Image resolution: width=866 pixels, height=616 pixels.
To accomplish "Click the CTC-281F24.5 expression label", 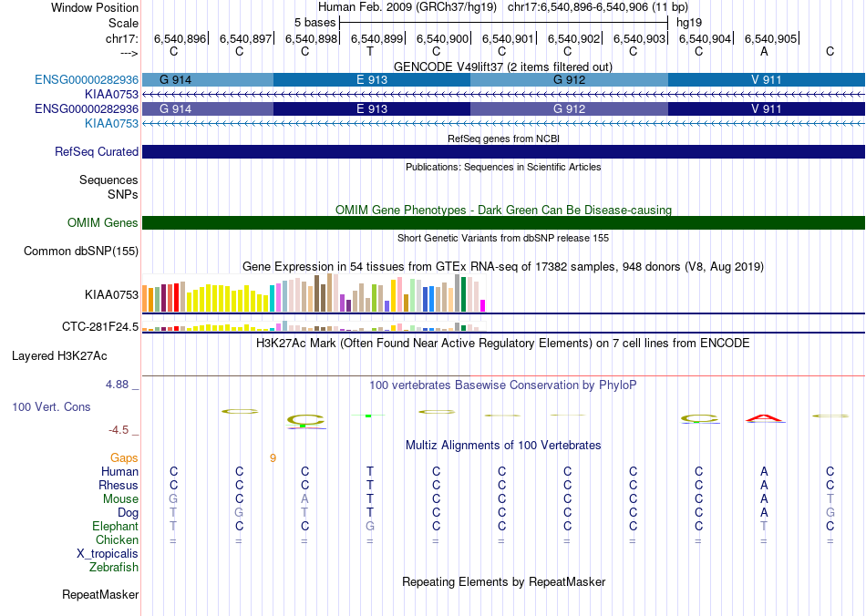I will 100,327.
